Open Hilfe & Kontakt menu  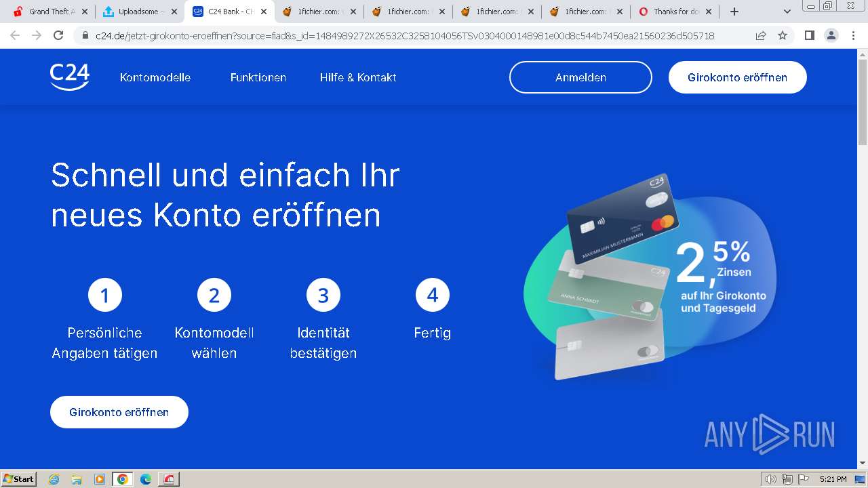pos(358,77)
